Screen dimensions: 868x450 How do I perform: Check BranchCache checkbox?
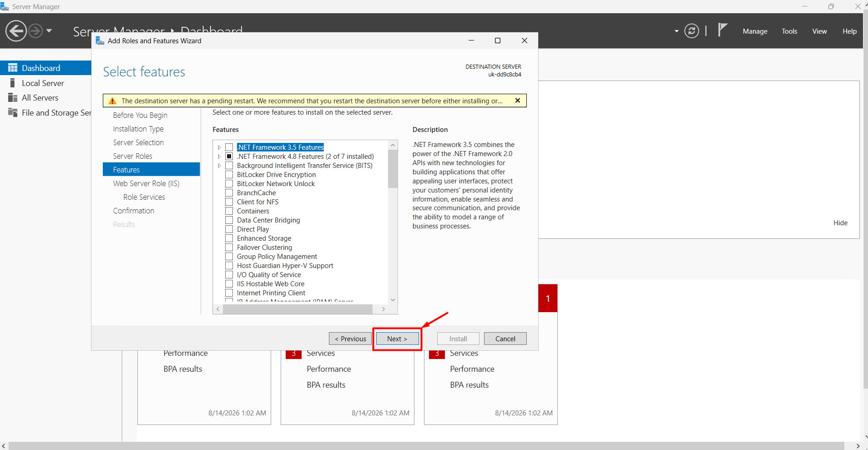click(229, 193)
